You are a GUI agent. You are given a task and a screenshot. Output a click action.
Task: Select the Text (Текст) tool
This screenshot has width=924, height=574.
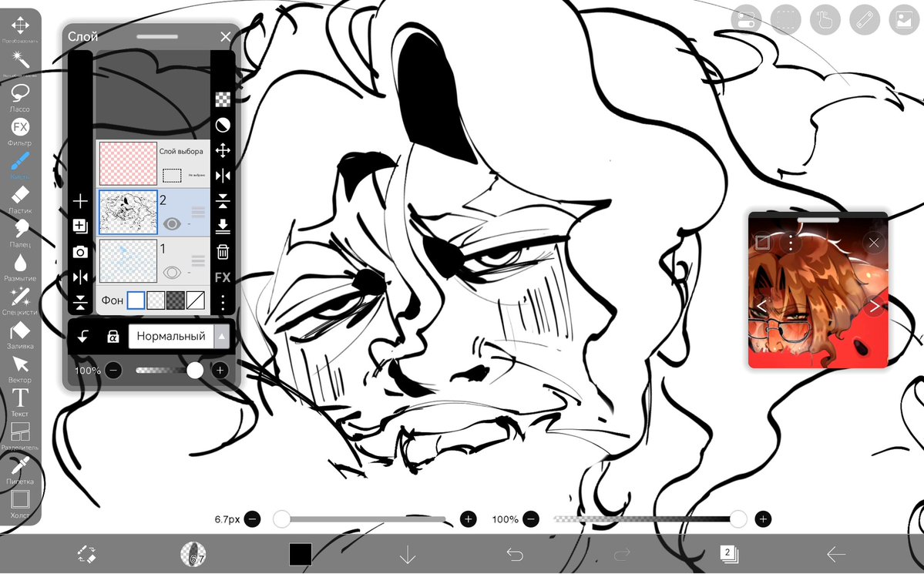point(20,401)
